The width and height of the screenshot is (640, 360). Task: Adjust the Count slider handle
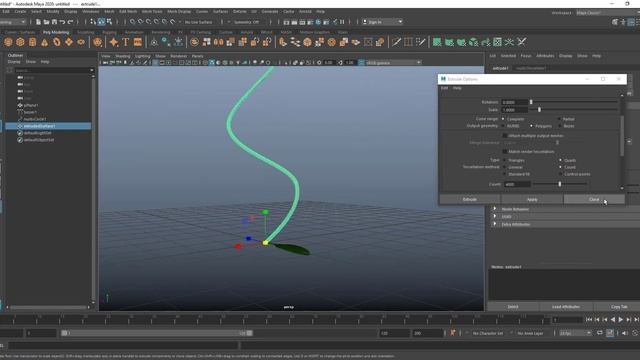[560, 184]
